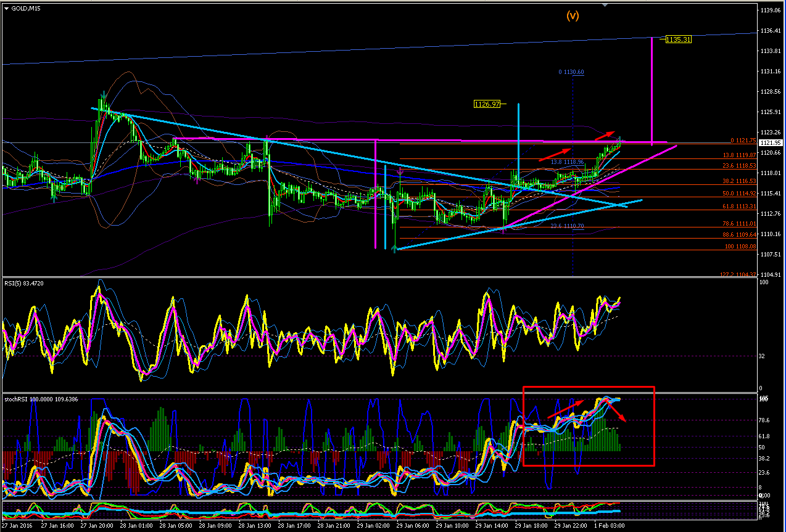Click the 23.6 1118.53 Fibonacci level label

(740, 166)
